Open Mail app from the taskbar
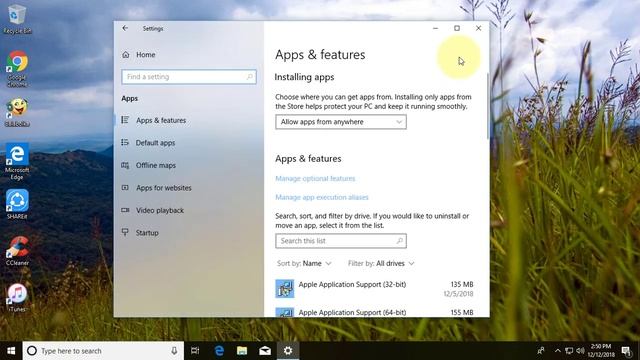Viewport: 640px width, 360px height. (x=265, y=351)
